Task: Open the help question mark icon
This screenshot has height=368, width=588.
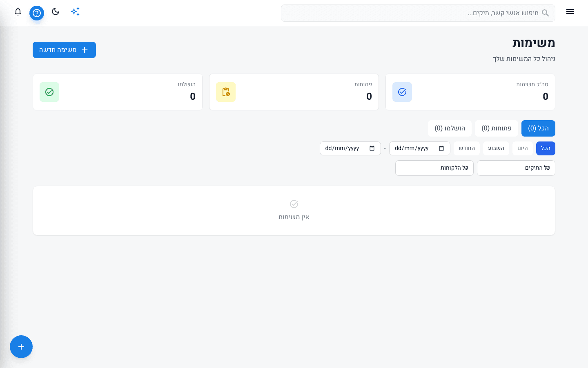Action: point(37,13)
